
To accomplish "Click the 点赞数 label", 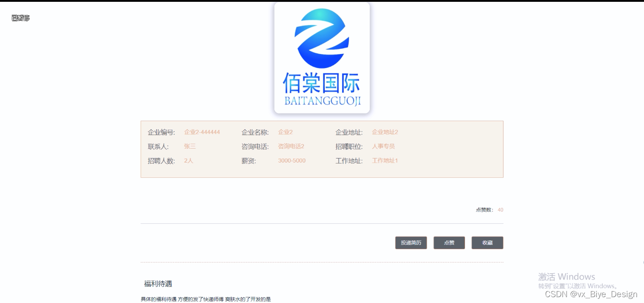I will pos(485,210).
